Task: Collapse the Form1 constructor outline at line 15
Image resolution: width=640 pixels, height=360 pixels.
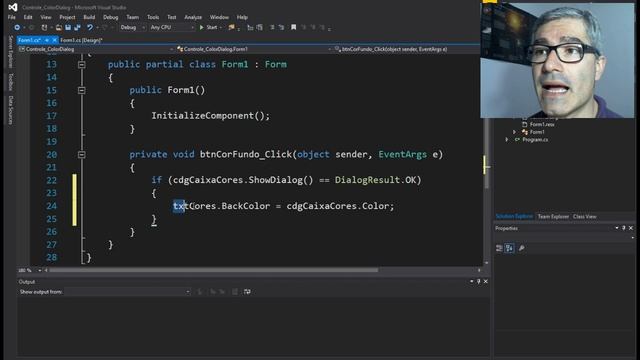Action: pos(82,90)
